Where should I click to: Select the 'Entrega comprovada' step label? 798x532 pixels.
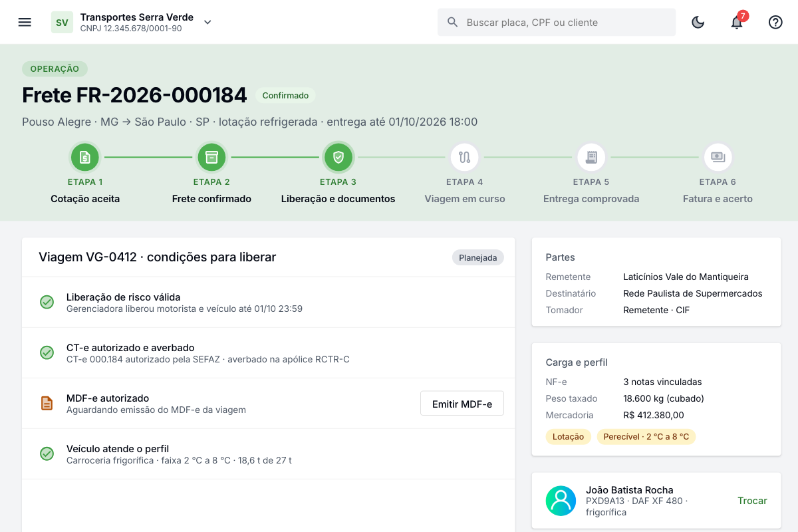click(x=591, y=199)
